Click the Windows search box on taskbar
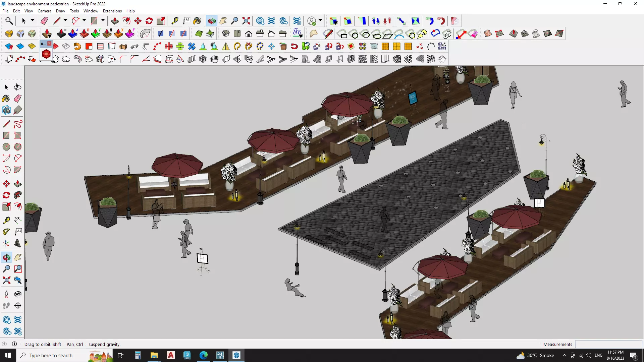644x362 pixels. pyautogui.click(x=51, y=355)
